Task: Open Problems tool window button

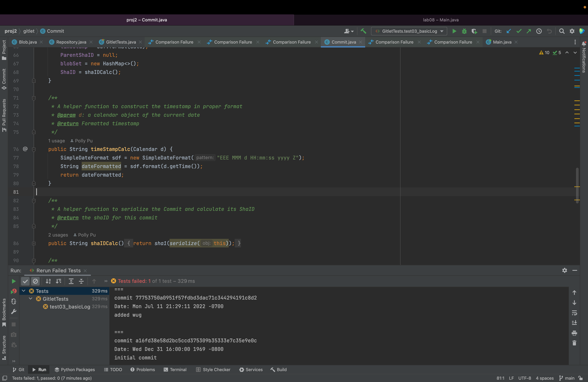Action: click(143, 370)
